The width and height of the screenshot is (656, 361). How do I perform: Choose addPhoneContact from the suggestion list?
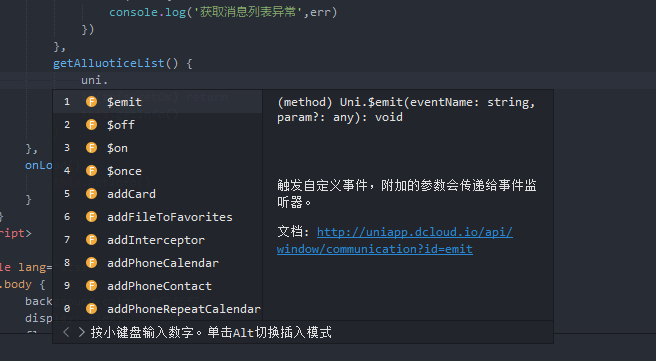pyautogui.click(x=158, y=286)
